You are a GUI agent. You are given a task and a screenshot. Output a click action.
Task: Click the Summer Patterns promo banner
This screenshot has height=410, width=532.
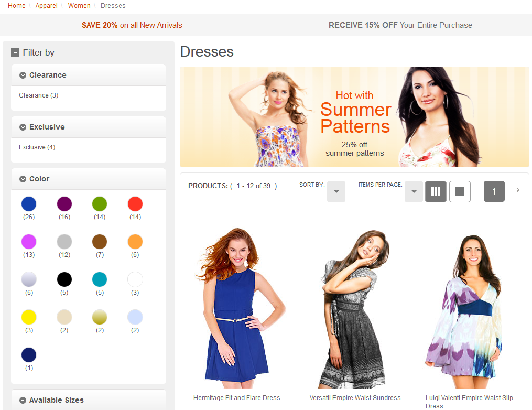point(355,116)
